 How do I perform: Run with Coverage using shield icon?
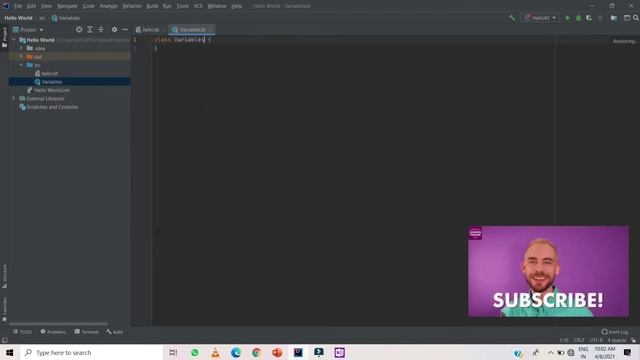coord(589,18)
